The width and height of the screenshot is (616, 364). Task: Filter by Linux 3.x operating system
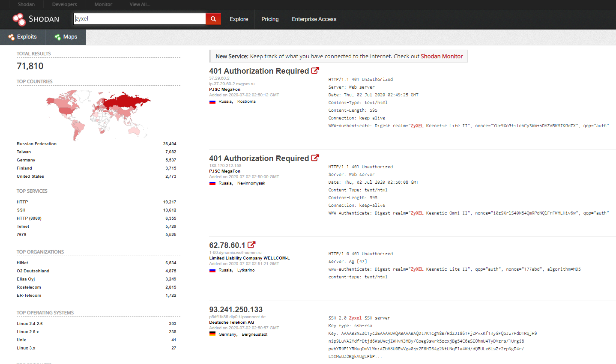pos(26,348)
